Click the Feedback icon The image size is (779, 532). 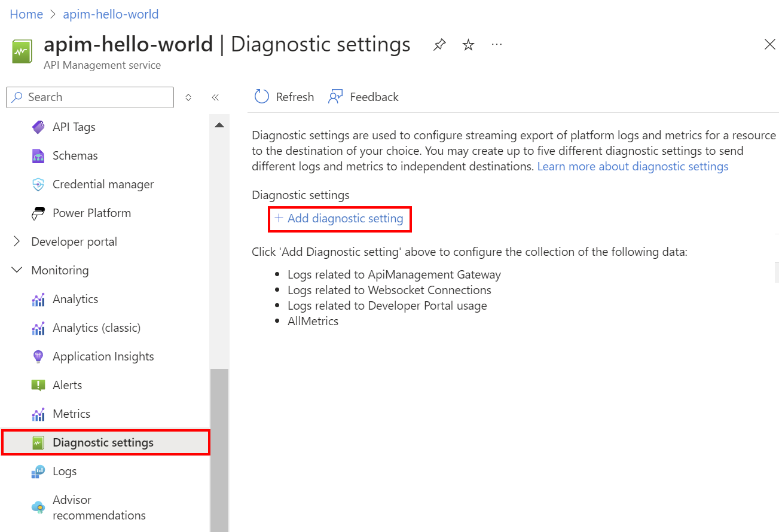336,97
